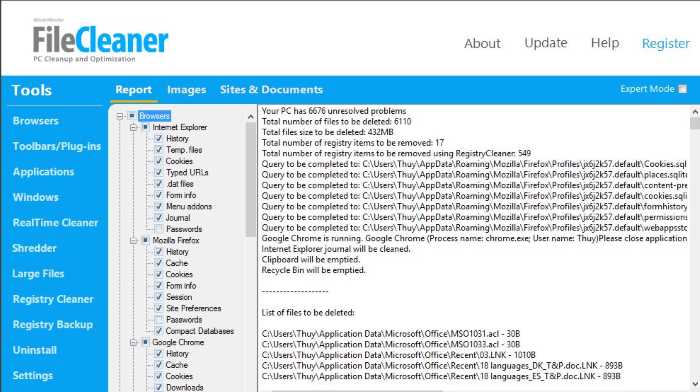Toggle the Internet Explorer group checkbox
700x392 pixels.
(x=145, y=127)
